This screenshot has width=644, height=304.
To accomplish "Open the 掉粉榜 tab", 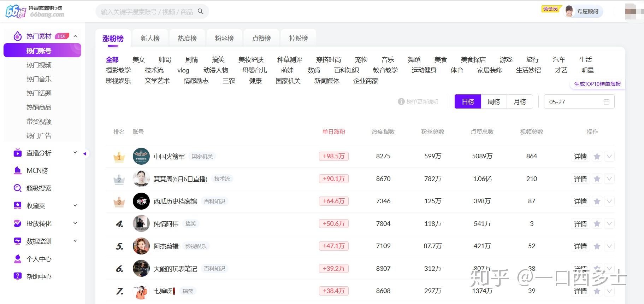I will (x=299, y=38).
